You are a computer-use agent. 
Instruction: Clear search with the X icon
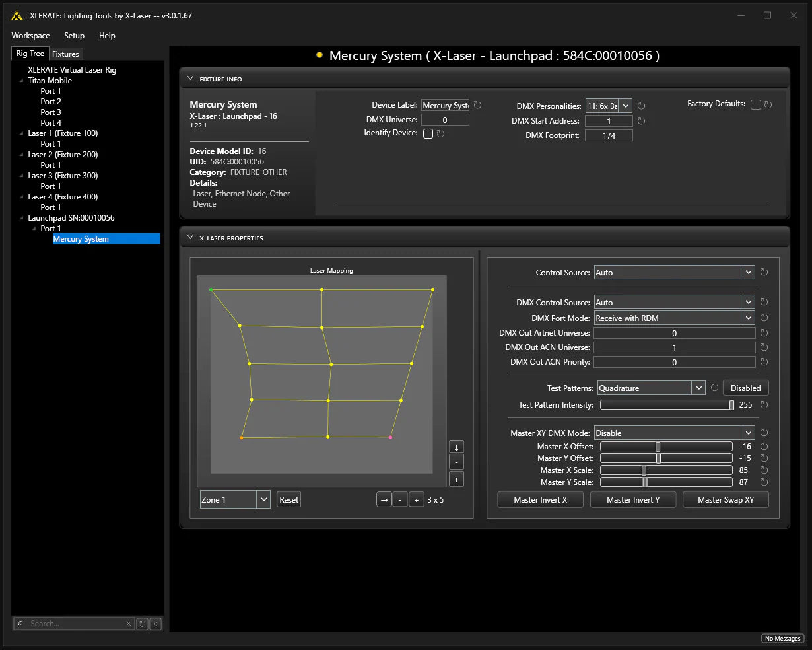coord(129,624)
